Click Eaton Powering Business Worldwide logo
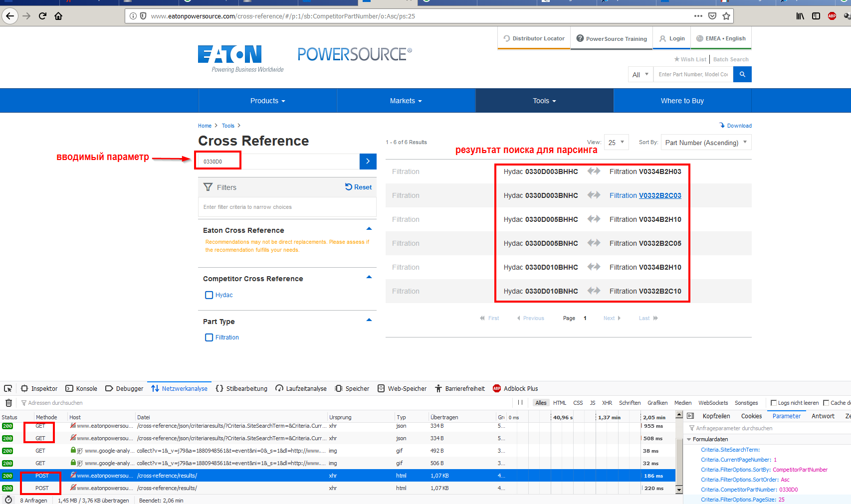 [241, 59]
